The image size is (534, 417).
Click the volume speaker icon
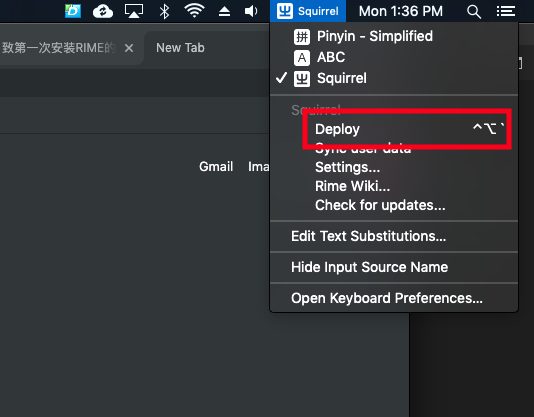tap(251, 11)
